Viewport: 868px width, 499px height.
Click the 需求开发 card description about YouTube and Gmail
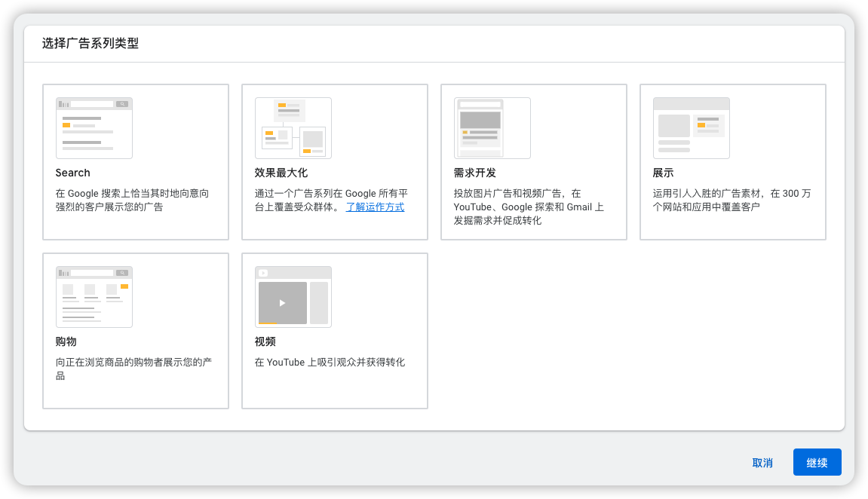pyautogui.click(x=529, y=207)
